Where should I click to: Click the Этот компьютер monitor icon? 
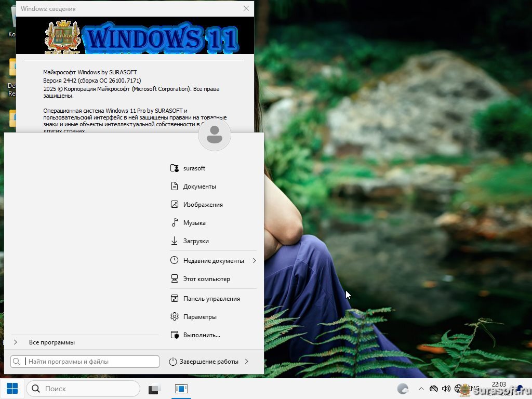pyautogui.click(x=175, y=279)
